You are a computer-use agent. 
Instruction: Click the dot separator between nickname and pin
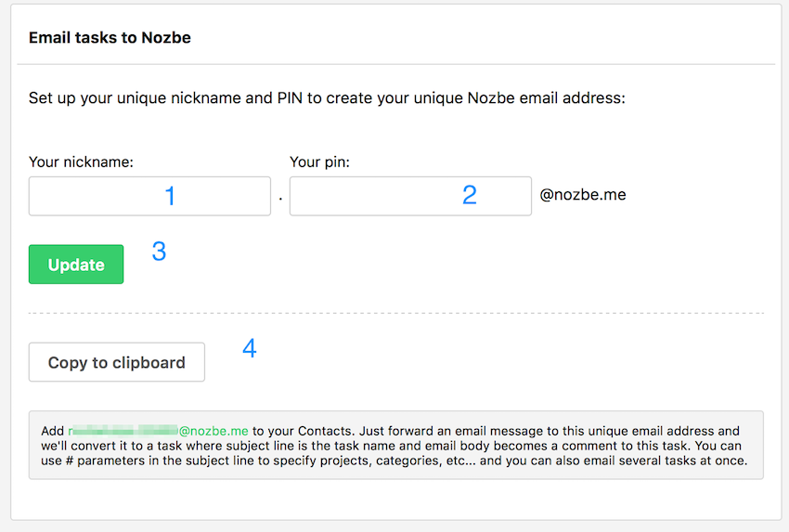pyautogui.click(x=280, y=199)
